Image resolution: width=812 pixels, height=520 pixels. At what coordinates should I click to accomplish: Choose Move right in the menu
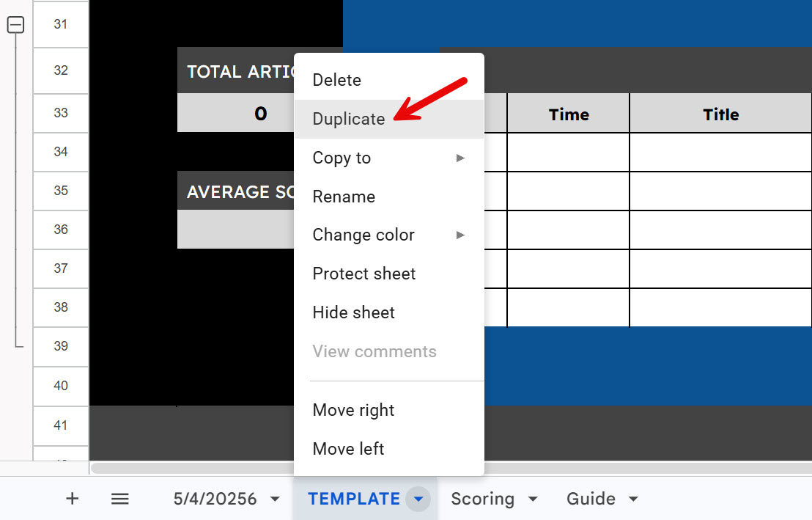389,410
